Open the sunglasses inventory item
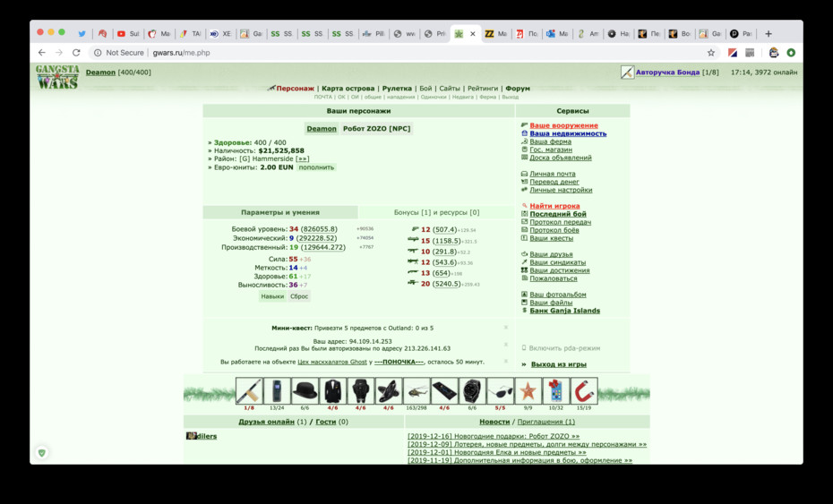 (500, 391)
